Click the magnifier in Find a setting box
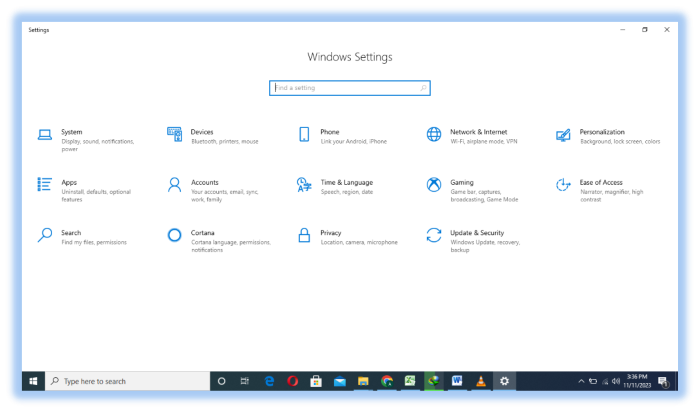This screenshot has height=412, width=700. click(423, 88)
